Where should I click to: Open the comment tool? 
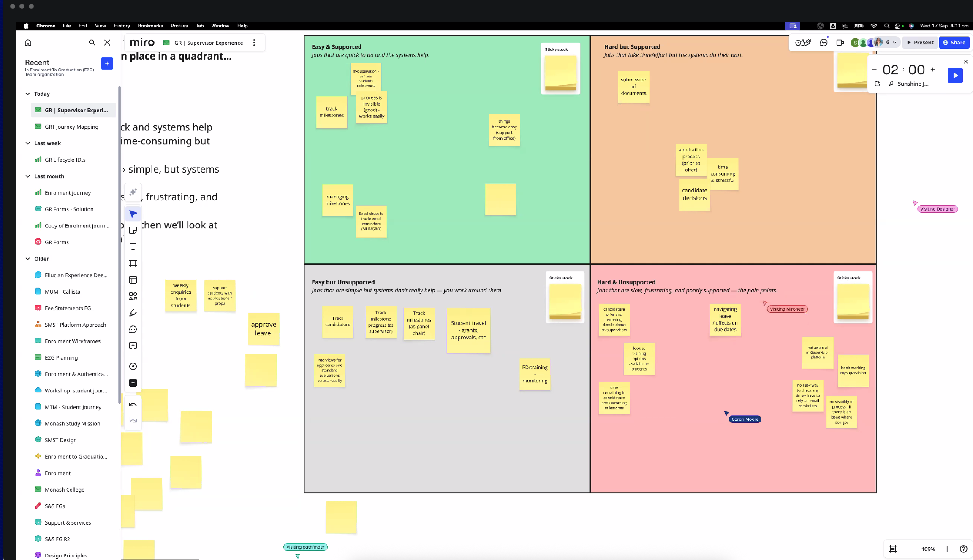[133, 330]
